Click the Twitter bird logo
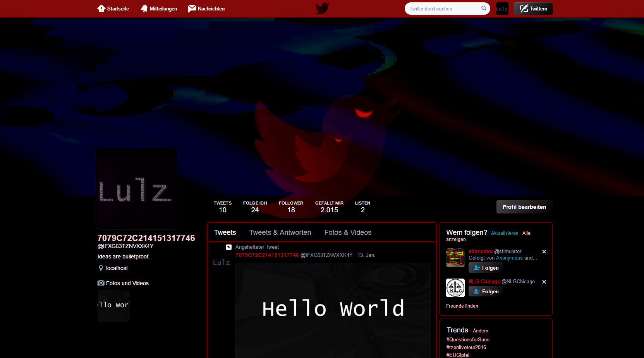Screen dimensions: 644x358 tap(322, 8)
